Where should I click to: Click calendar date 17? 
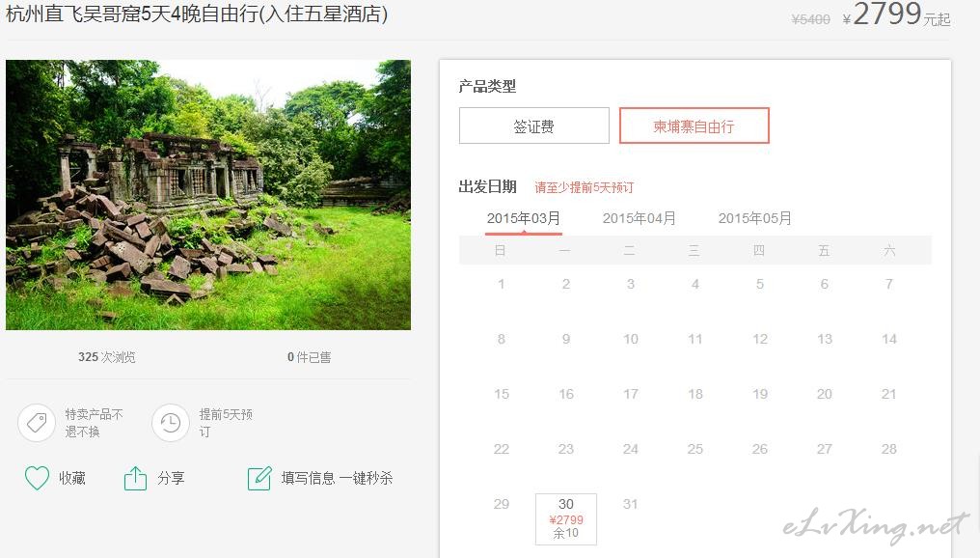click(631, 394)
